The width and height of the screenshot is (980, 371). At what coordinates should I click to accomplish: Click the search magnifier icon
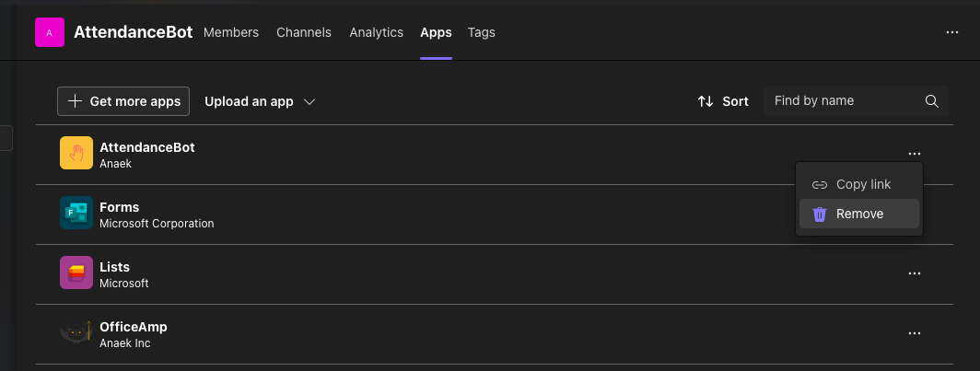pos(931,101)
